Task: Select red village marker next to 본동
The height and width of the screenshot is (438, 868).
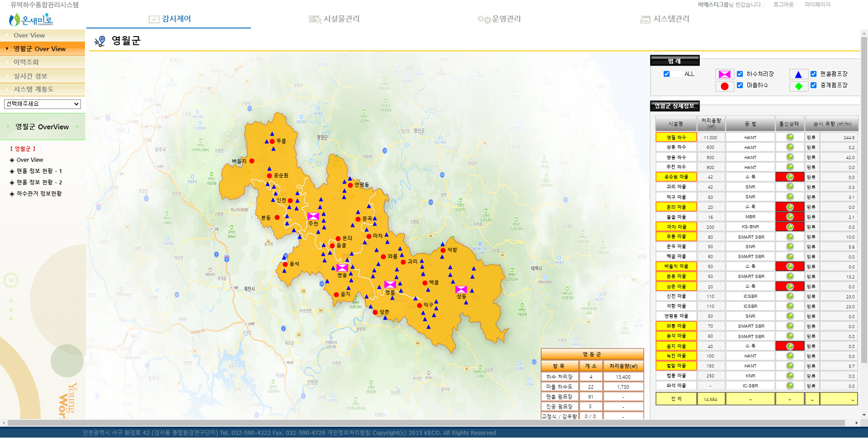Action: coord(277,217)
